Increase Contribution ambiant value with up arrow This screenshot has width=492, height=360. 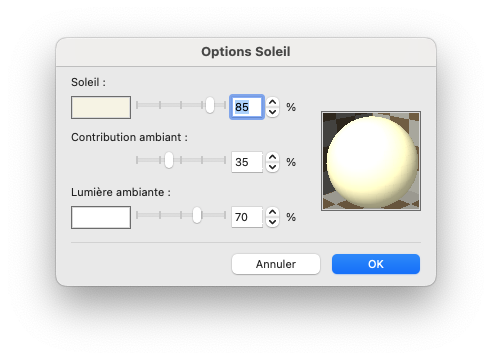point(272,157)
